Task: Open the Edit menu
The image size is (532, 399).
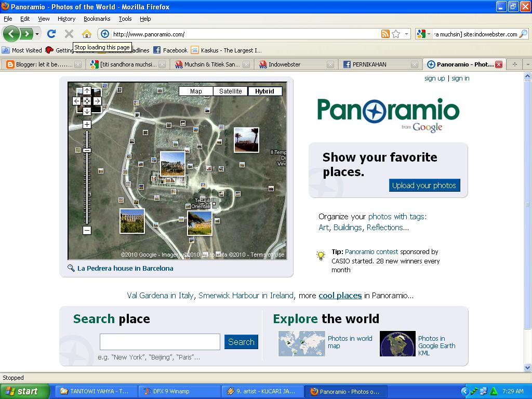Action: coord(25,19)
